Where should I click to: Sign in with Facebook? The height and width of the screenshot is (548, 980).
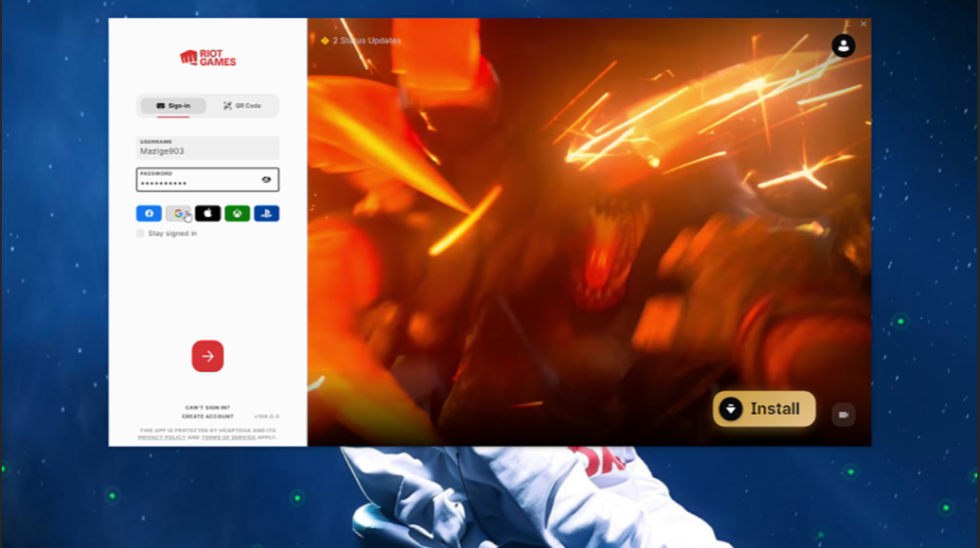(148, 213)
